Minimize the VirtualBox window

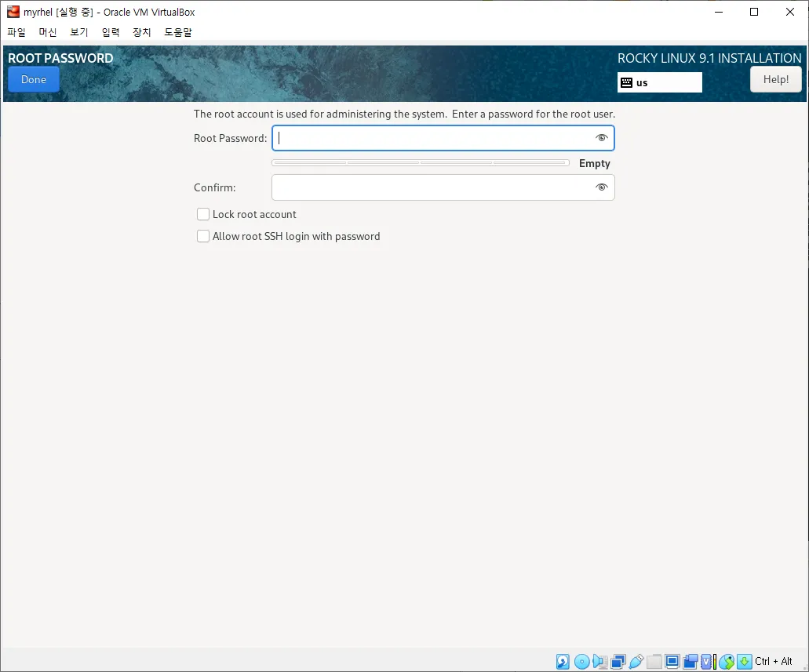click(718, 12)
